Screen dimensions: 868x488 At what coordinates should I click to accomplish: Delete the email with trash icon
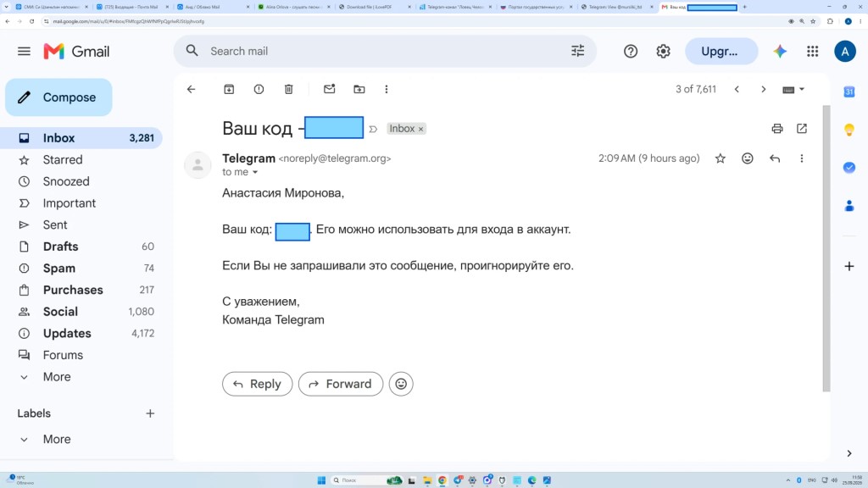click(x=288, y=89)
